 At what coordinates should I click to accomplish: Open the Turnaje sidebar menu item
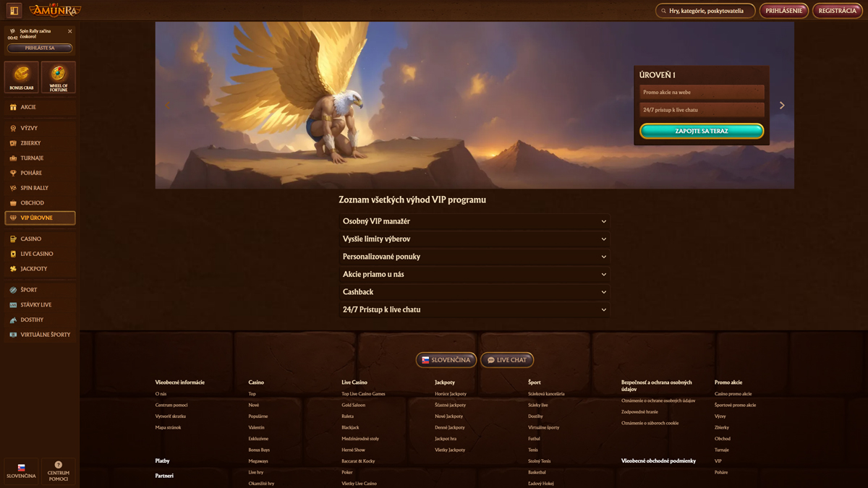pos(33,158)
